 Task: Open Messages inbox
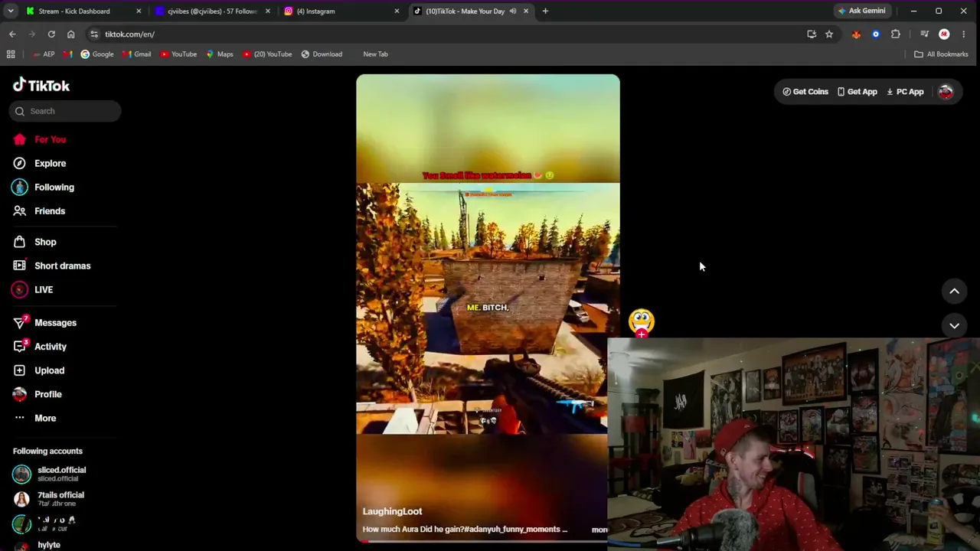coord(44,322)
